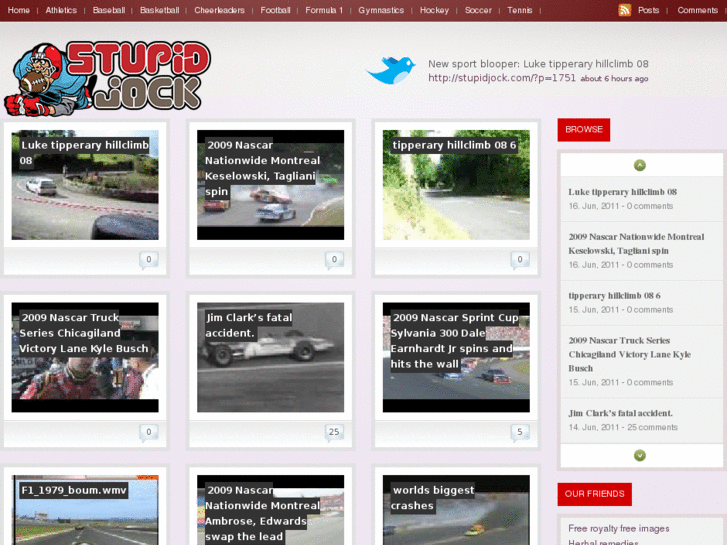Screen dimensions: 727x545
Task: Open Keselowski, Tagliani spin video thumbnail
Action: [270, 185]
